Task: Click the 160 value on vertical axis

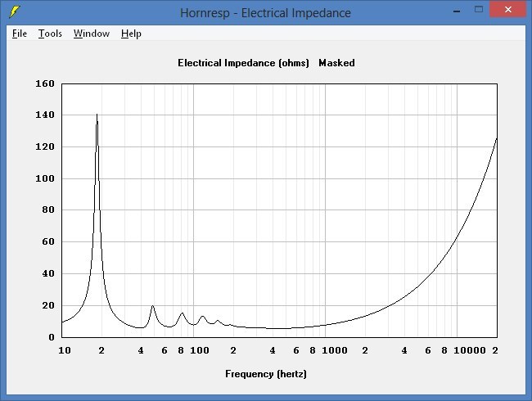Action: click(45, 83)
